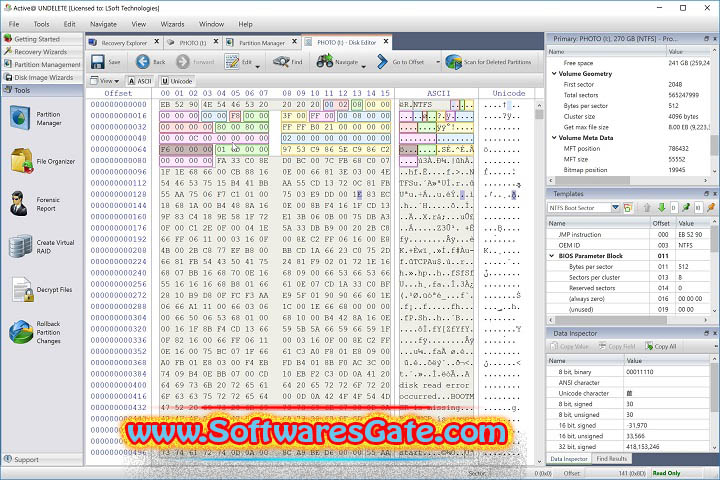The height and width of the screenshot is (480, 720).
Task: Switch to the Data Inspector bottom tab
Action: (x=568, y=458)
